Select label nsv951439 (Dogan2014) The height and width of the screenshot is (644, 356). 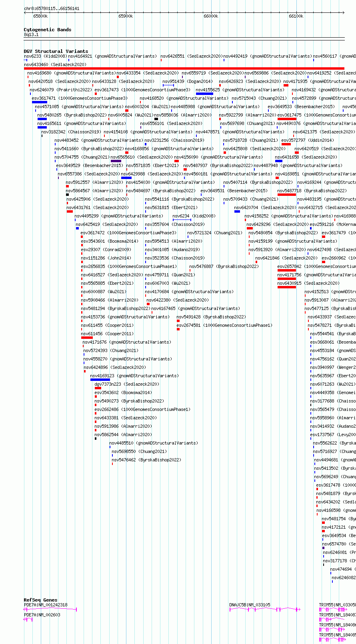188,81
